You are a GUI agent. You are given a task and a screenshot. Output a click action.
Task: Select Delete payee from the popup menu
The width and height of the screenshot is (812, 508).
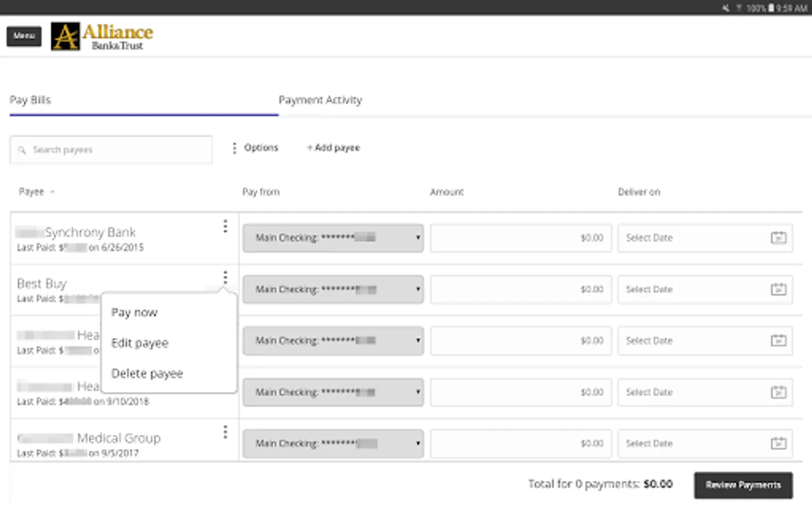pos(147,374)
